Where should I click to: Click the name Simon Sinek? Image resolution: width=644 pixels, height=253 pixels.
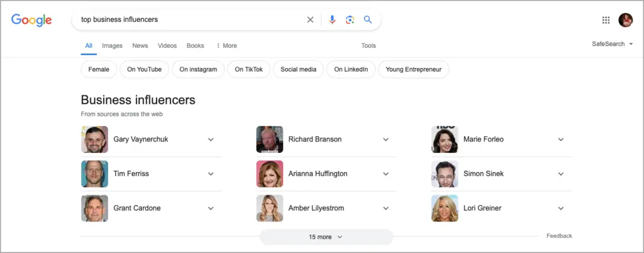pyautogui.click(x=484, y=174)
